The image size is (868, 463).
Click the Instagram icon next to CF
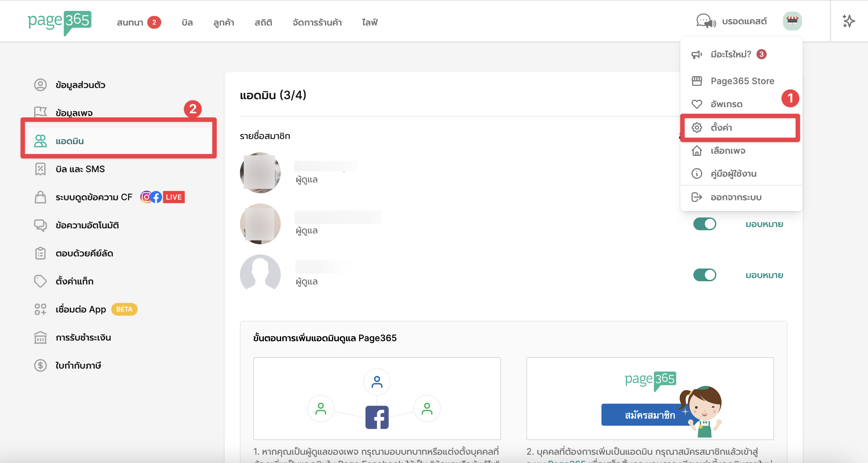coord(146,197)
